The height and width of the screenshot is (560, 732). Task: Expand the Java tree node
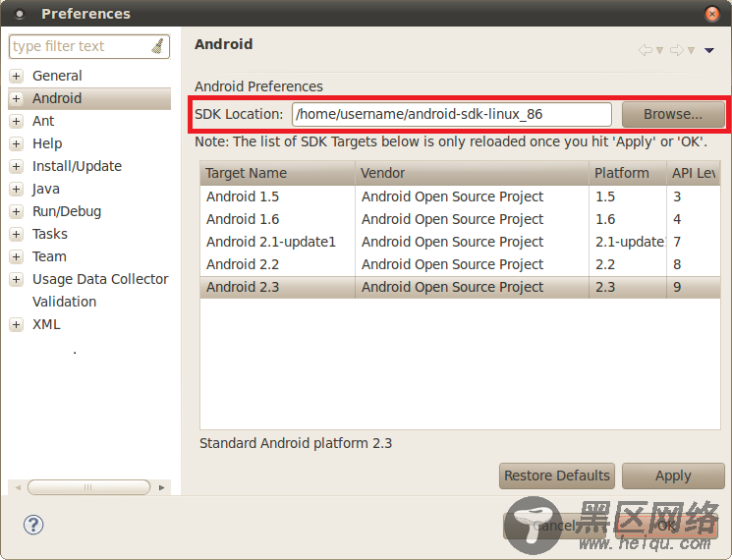click(x=17, y=189)
